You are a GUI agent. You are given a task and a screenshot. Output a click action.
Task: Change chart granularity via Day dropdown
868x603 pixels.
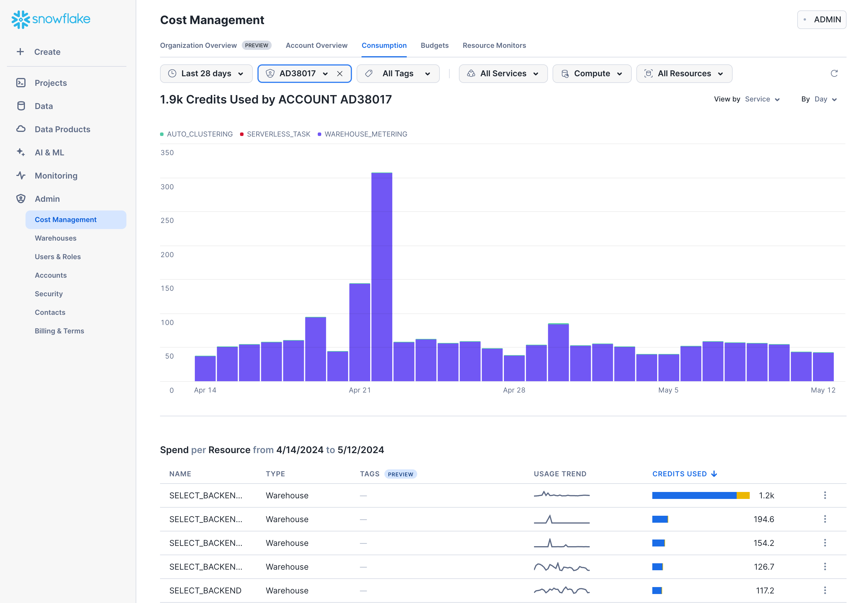[825, 99]
